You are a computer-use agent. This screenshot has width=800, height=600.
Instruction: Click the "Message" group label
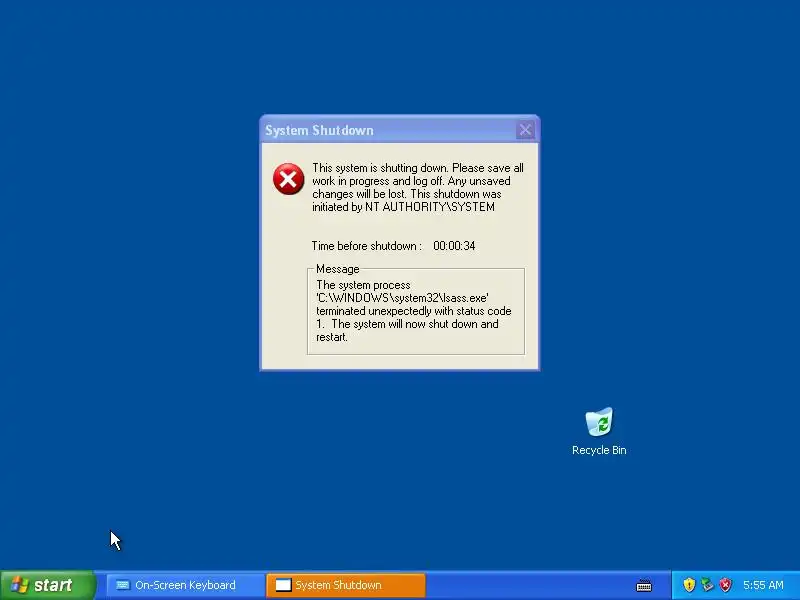click(x=337, y=269)
